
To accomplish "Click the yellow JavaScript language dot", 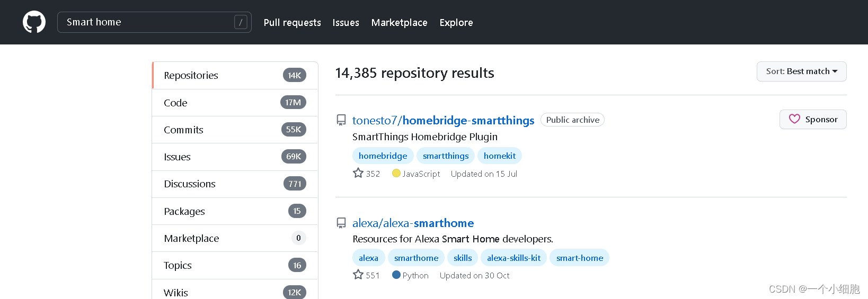I will click(x=396, y=173).
